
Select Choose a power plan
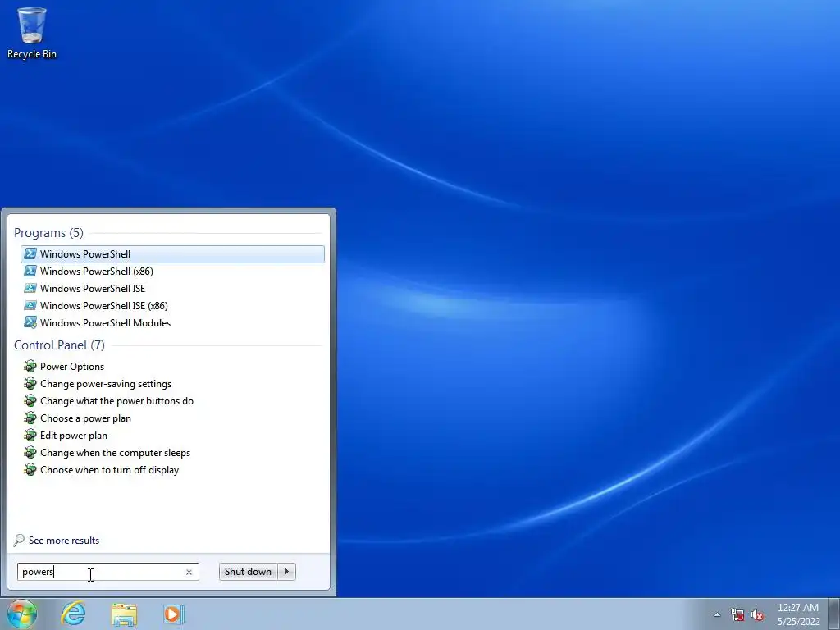click(172, 418)
